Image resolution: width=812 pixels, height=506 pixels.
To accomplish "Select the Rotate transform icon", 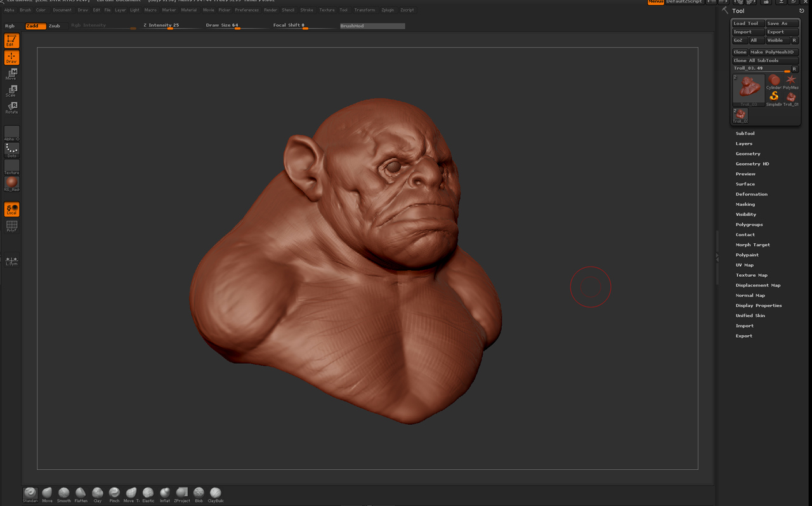I will click(x=11, y=107).
